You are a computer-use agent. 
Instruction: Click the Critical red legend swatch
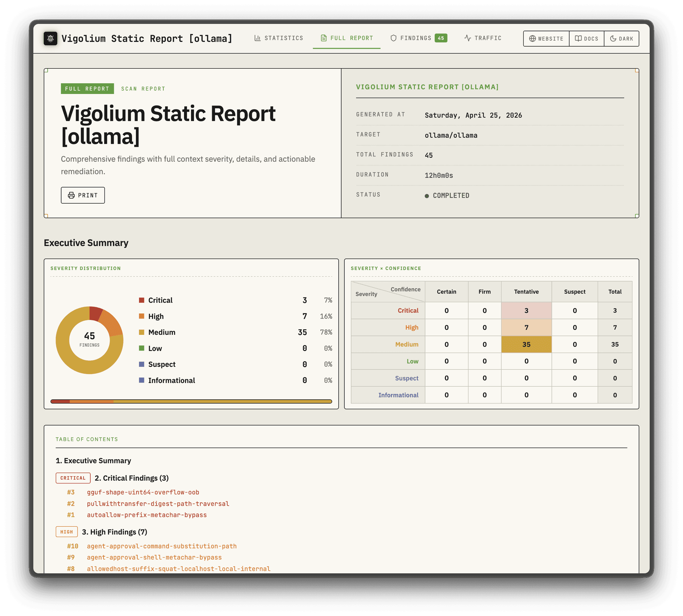[x=142, y=300]
